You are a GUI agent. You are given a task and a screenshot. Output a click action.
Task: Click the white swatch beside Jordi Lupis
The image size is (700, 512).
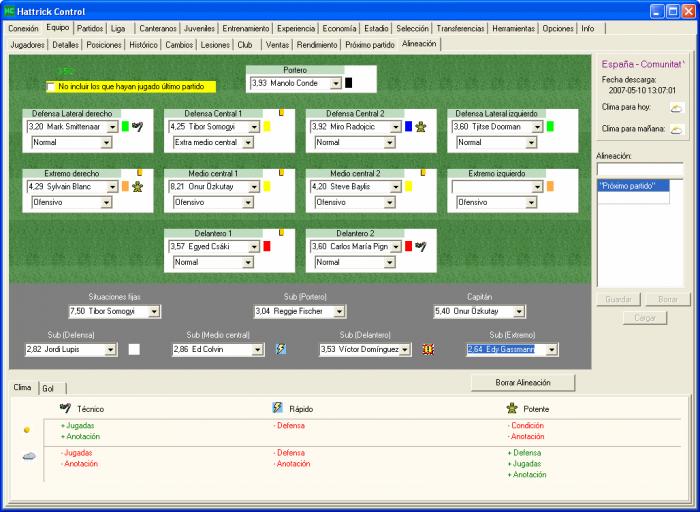point(134,350)
